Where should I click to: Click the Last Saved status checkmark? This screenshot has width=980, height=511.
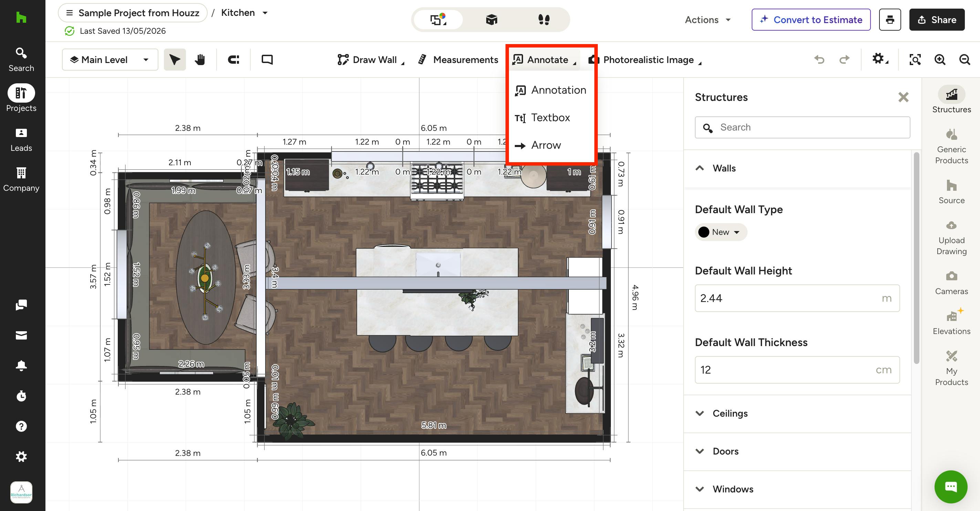tap(69, 31)
